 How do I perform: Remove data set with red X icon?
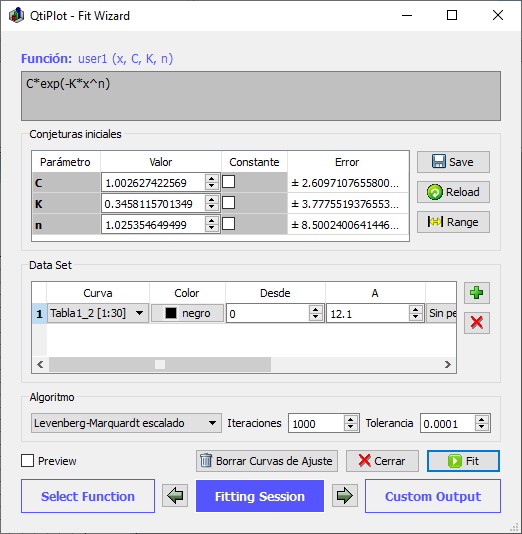[x=477, y=323]
